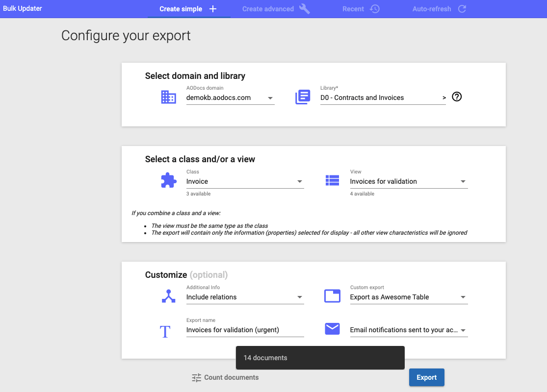This screenshot has height=392, width=547.
Task: Click the Export name text icon
Action: click(165, 331)
